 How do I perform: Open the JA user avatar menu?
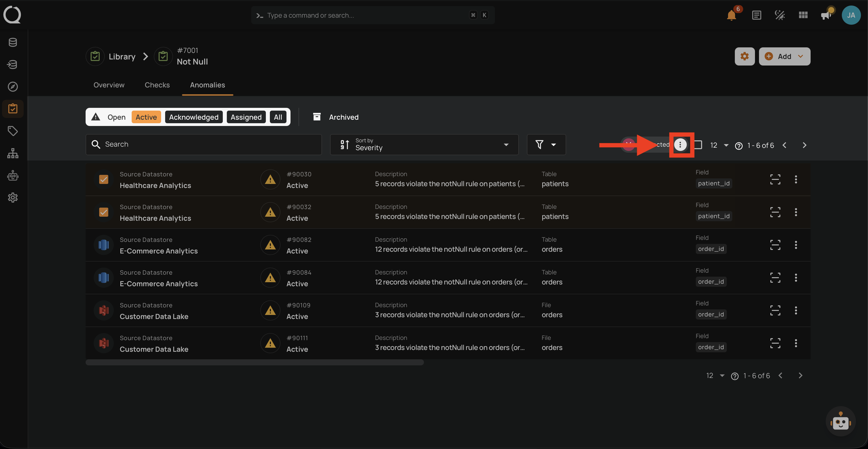(851, 15)
